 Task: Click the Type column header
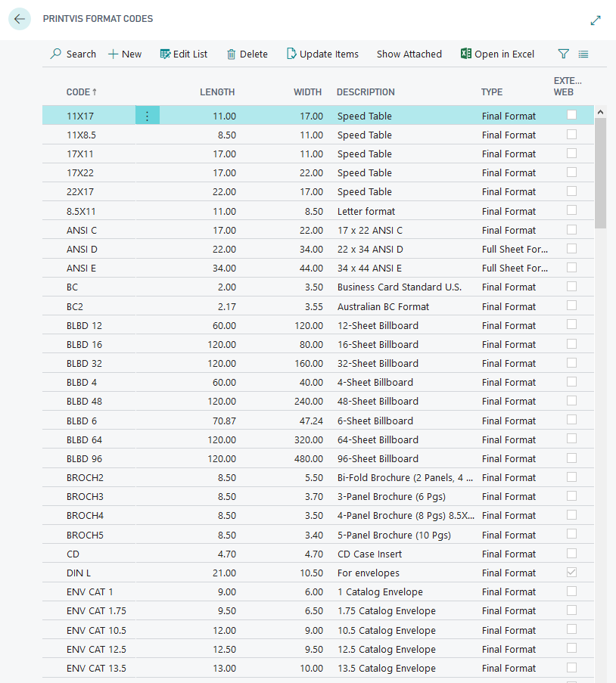click(492, 92)
